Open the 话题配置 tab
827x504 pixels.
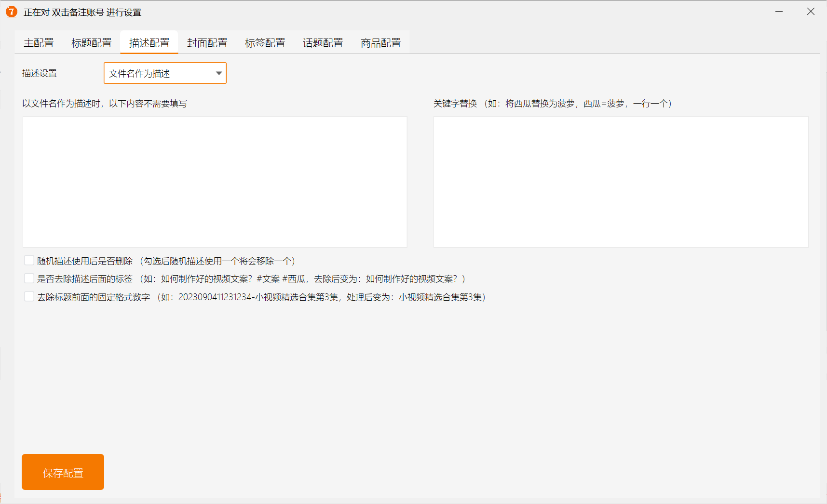pos(323,43)
